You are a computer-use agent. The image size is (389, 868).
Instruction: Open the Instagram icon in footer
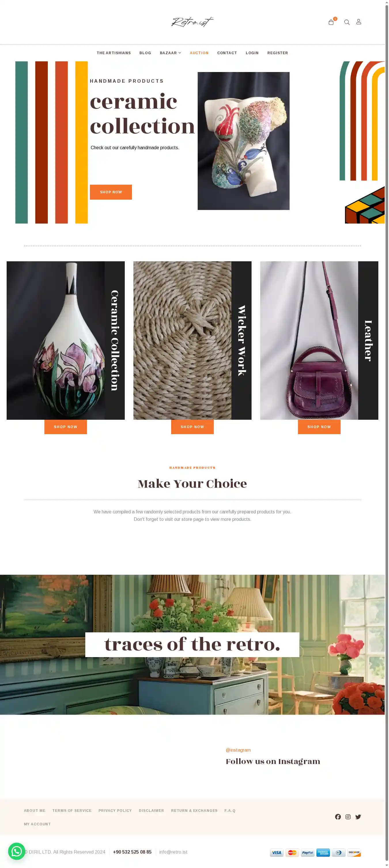point(348,817)
